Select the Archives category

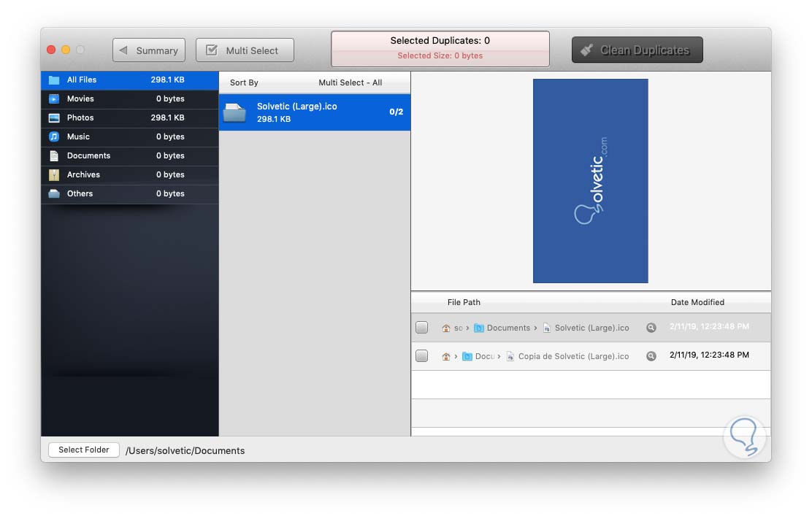(129, 175)
